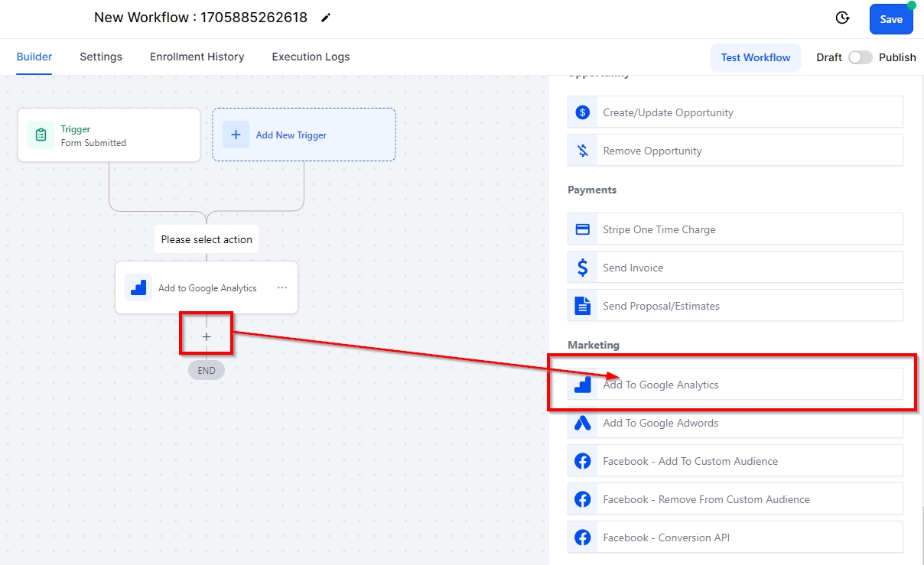Viewport: 924px width, 565px height.
Task: Click the pencil icon to rename workflow
Action: (326, 18)
